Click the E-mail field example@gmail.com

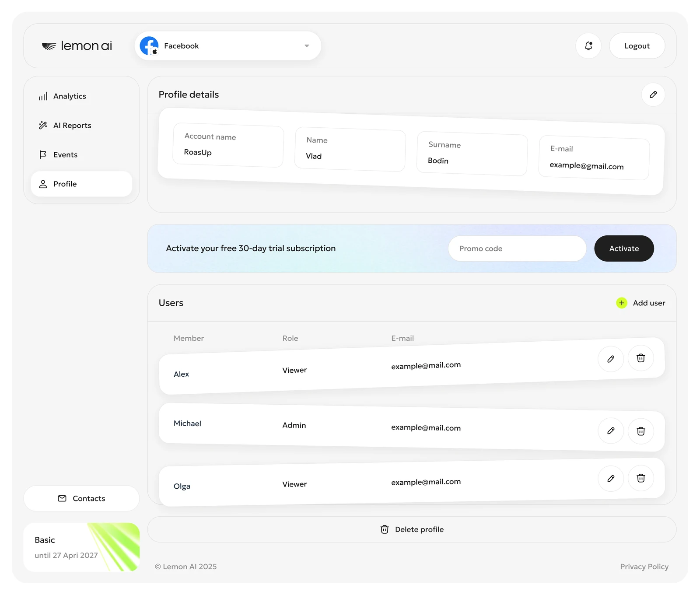click(x=594, y=158)
